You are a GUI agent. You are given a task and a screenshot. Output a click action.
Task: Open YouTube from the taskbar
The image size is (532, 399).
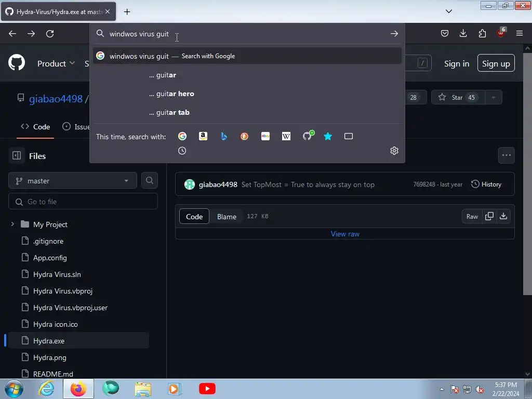tap(207, 389)
